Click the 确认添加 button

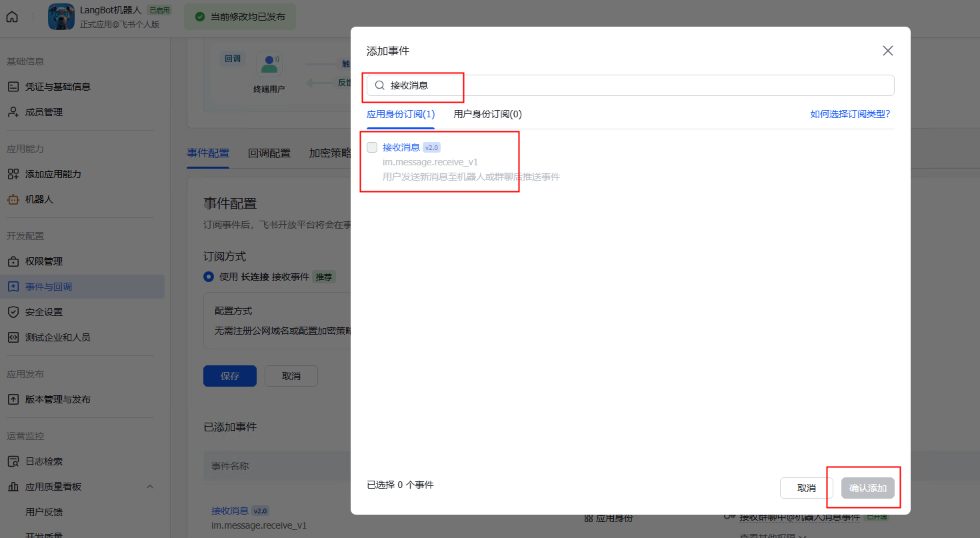coord(868,488)
